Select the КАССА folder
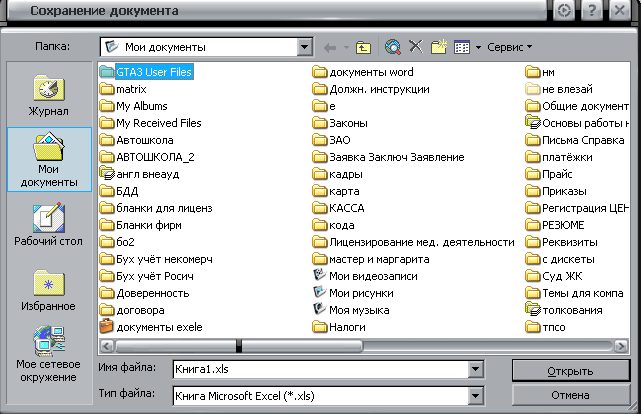Image resolution: width=641 pixels, height=414 pixels. tap(338, 208)
